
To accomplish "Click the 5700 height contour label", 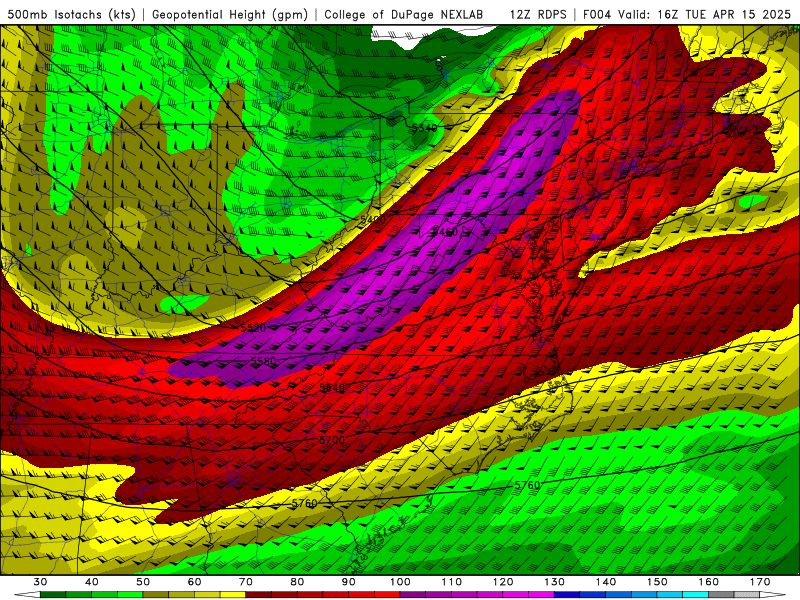I will pos(332,440).
